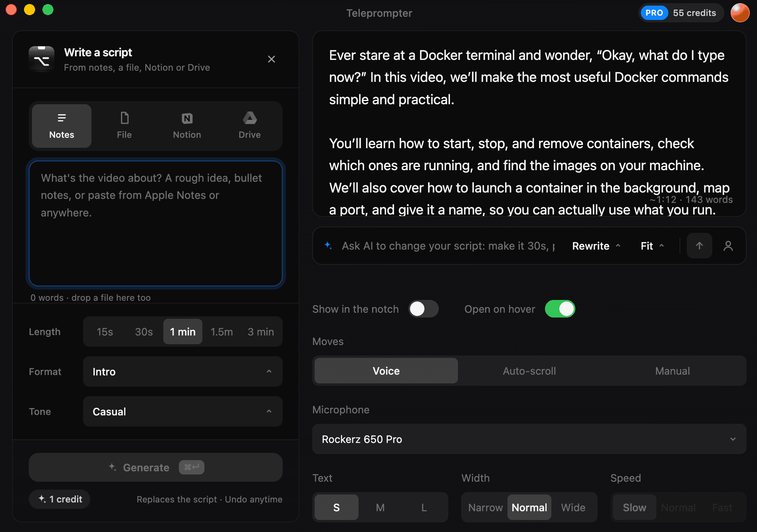Switch to the Notion source tab

[187, 126]
